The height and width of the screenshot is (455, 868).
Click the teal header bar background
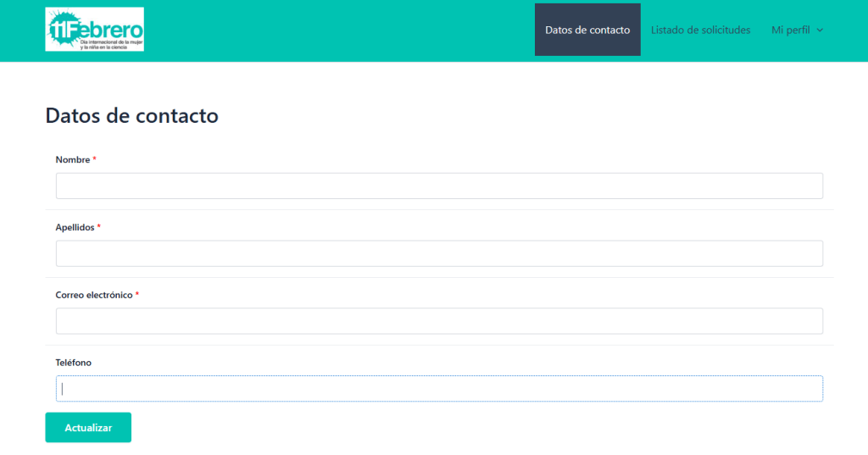pos(339,30)
